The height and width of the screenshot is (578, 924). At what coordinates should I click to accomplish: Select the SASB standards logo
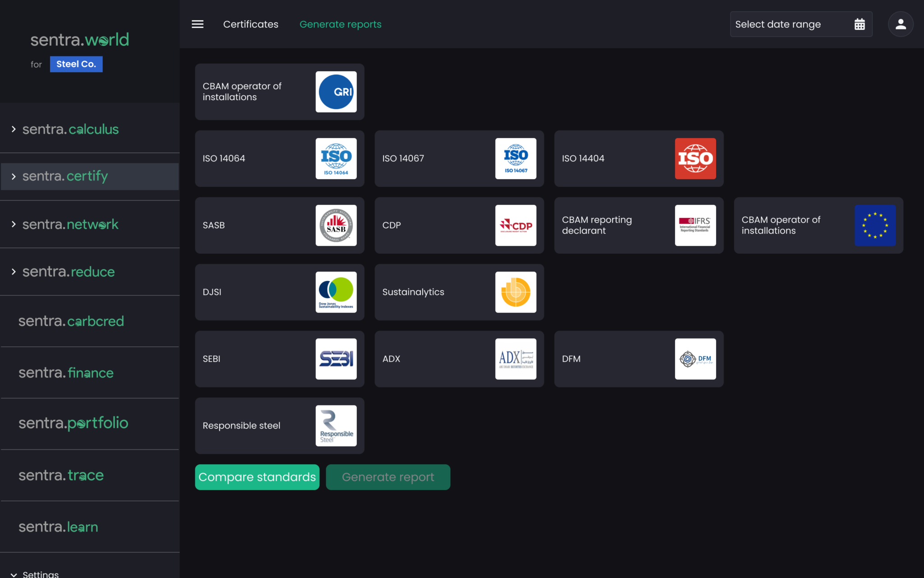[x=336, y=225]
